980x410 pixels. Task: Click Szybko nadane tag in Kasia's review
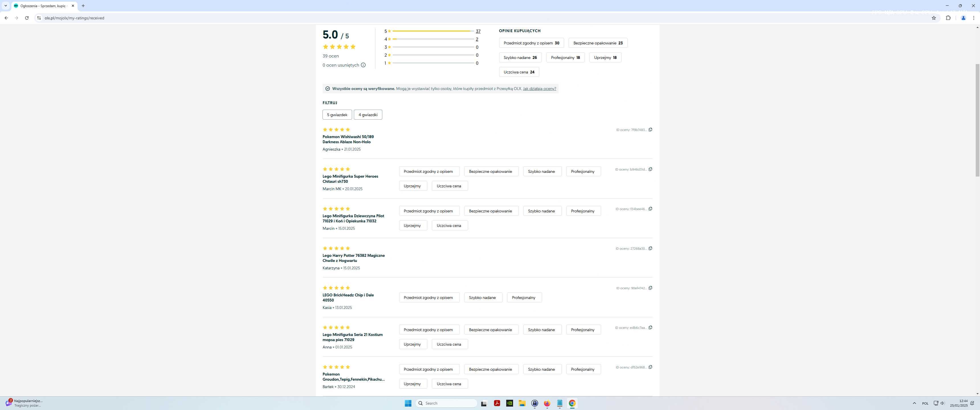[x=483, y=298]
